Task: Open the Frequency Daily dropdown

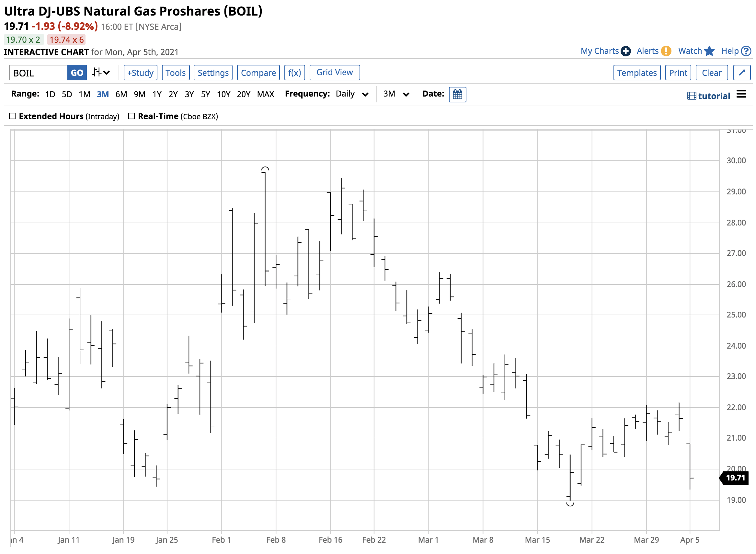Action: (x=352, y=94)
